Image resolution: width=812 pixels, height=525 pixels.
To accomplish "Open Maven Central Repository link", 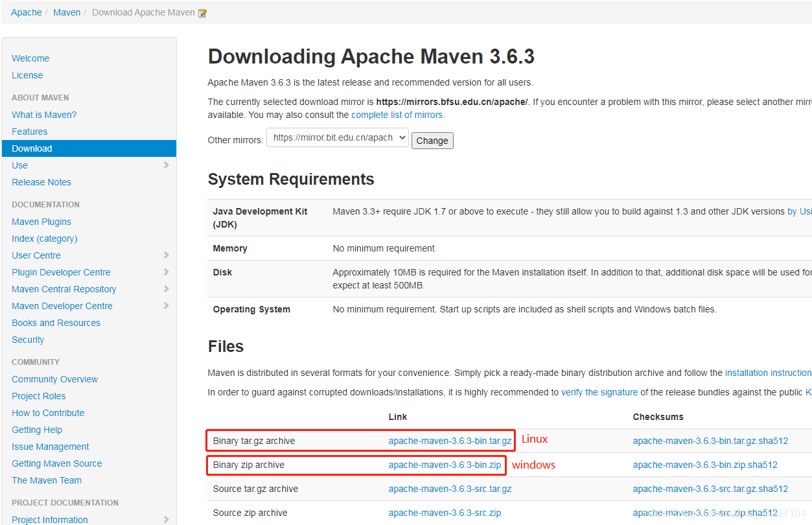I will point(64,289).
